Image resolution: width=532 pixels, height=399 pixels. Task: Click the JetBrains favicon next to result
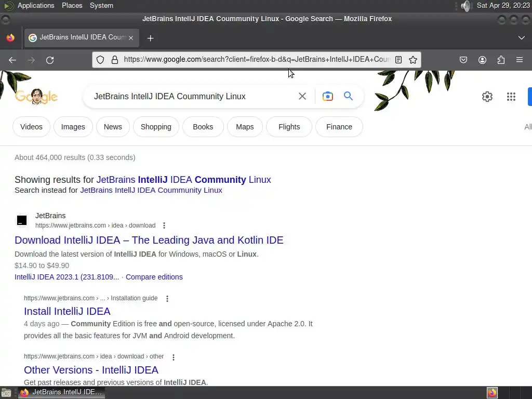tap(22, 220)
